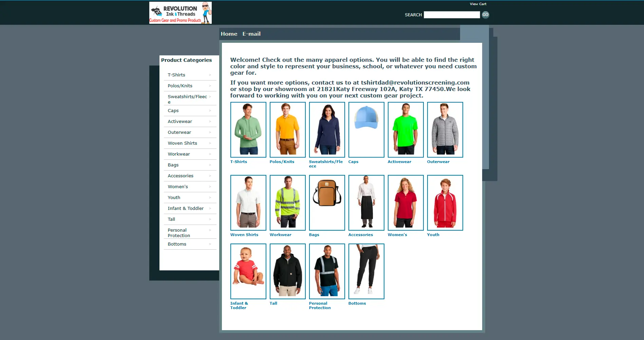This screenshot has width=644, height=340.
Task: Click the green hoodie T-Shirts thumbnail
Action: [x=248, y=130]
